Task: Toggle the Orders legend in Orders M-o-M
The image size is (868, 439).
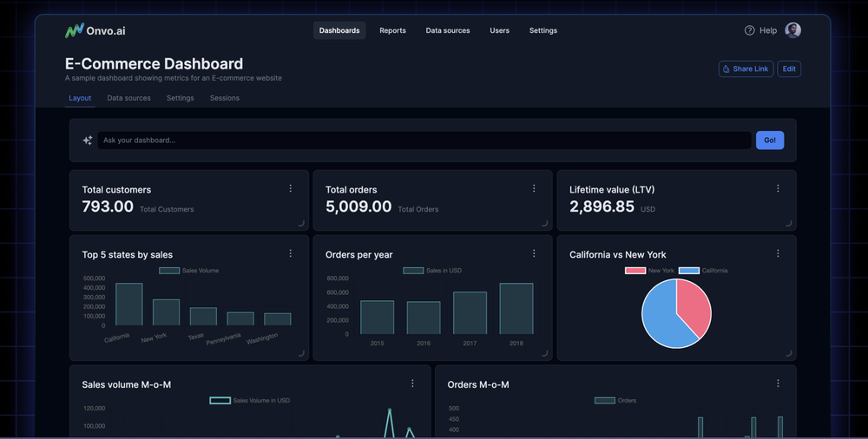Action: (x=615, y=400)
